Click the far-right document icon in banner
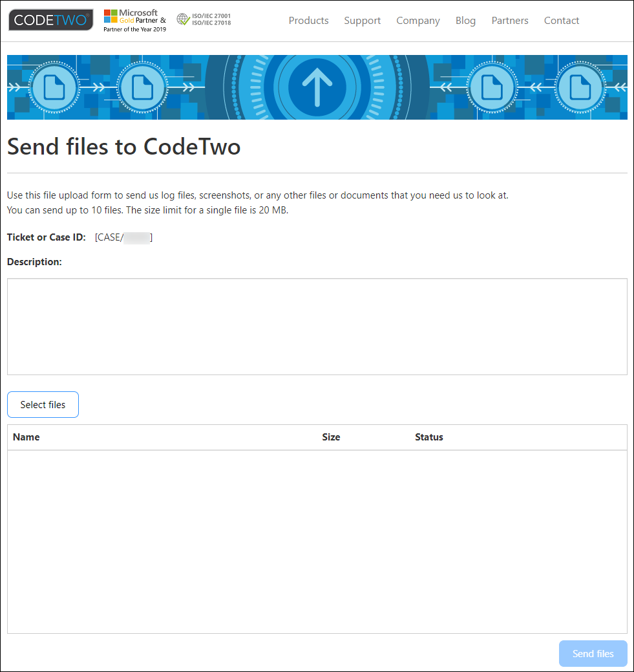The image size is (634, 672). pos(580,87)
